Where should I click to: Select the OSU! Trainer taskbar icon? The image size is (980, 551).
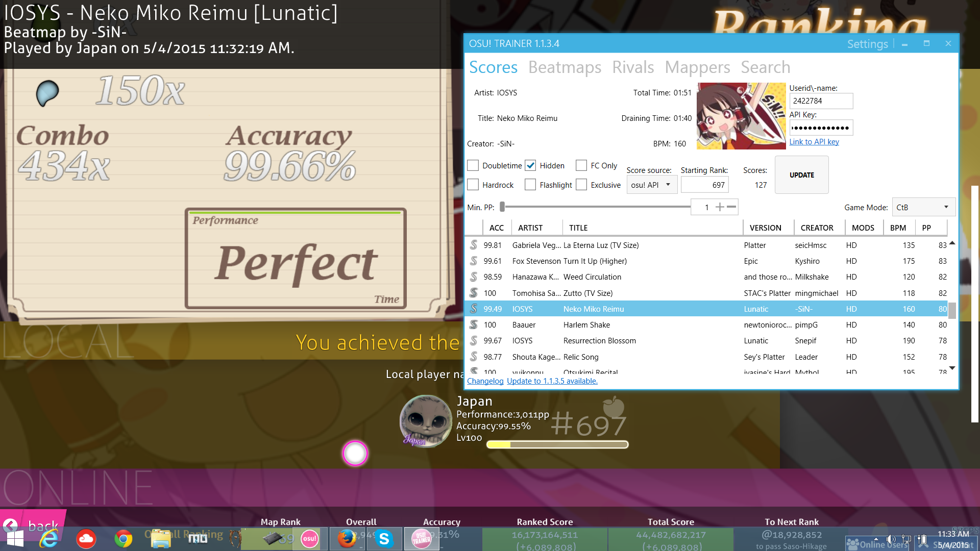422,539
